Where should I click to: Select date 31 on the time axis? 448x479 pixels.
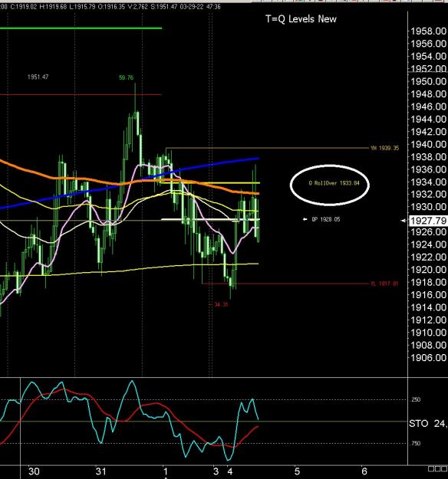100,471
